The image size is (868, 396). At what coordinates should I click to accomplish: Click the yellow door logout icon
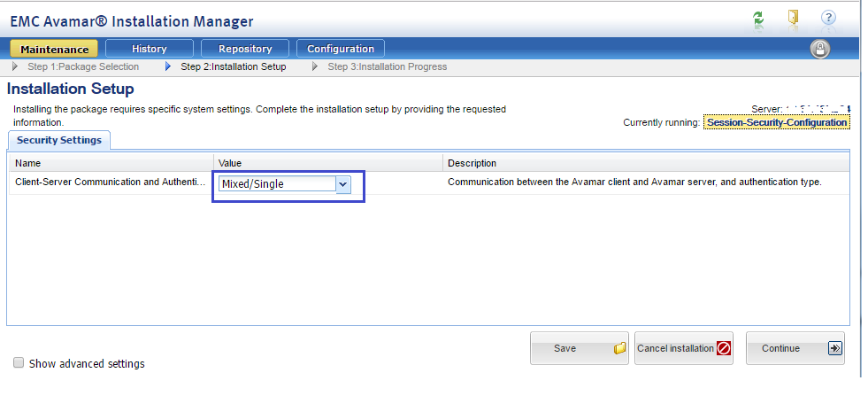pyautogui.click(x=793, y=18)
